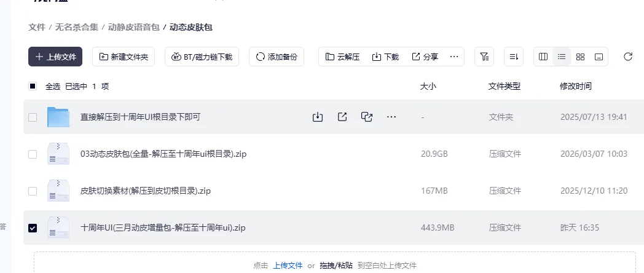Image resolution: width=644 pixels, height=273 pixels.
Task: Sort by 修改时间 column header
Action: coord(576,86)
